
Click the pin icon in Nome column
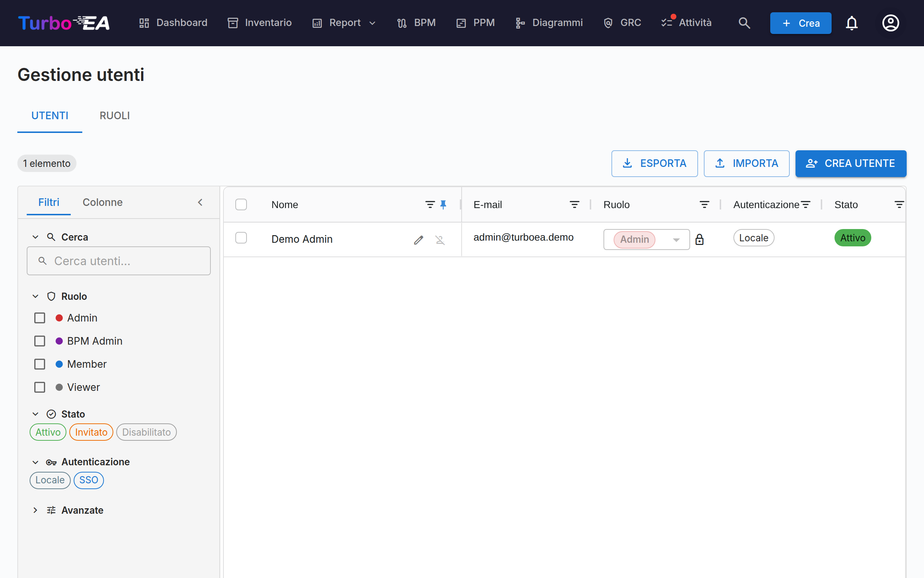click(x=443, y=205)
